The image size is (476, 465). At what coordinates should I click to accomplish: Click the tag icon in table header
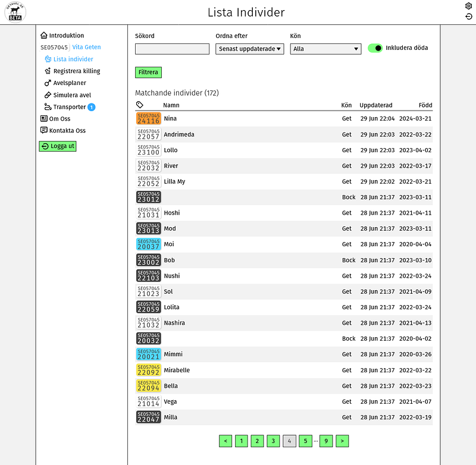click(140, 105)
